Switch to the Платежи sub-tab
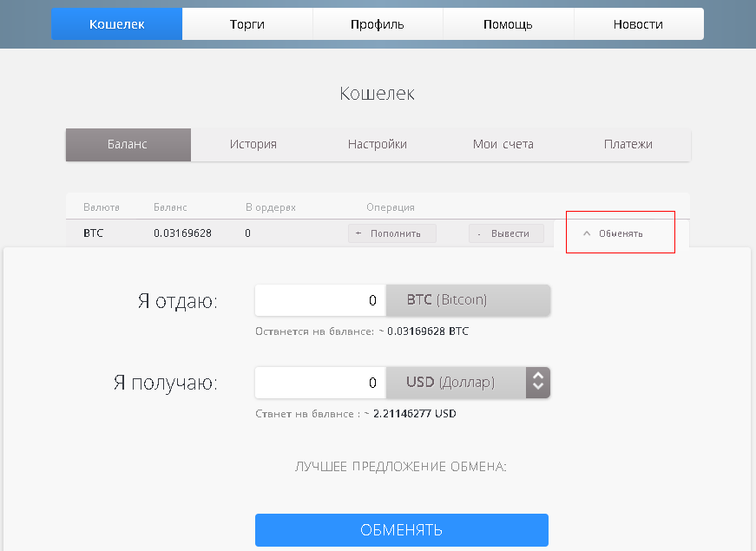The width and height of the screenshot is (756, 551). tap(628, 145)
